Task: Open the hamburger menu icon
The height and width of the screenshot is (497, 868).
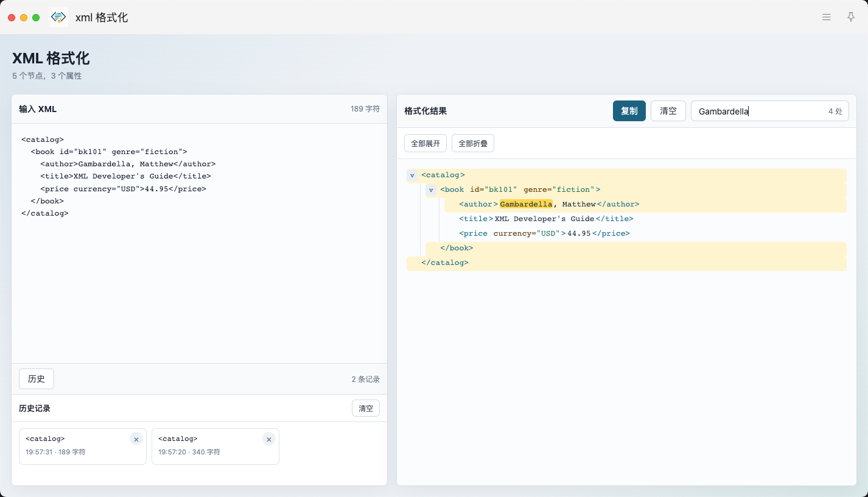Action: point(827,17)
